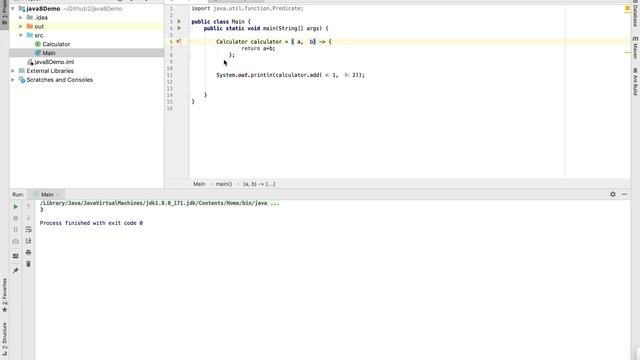The width and height of the screenshot is (640, 360).
Task: Select the Calculator interface file
Action: click(x=56, y=44)
